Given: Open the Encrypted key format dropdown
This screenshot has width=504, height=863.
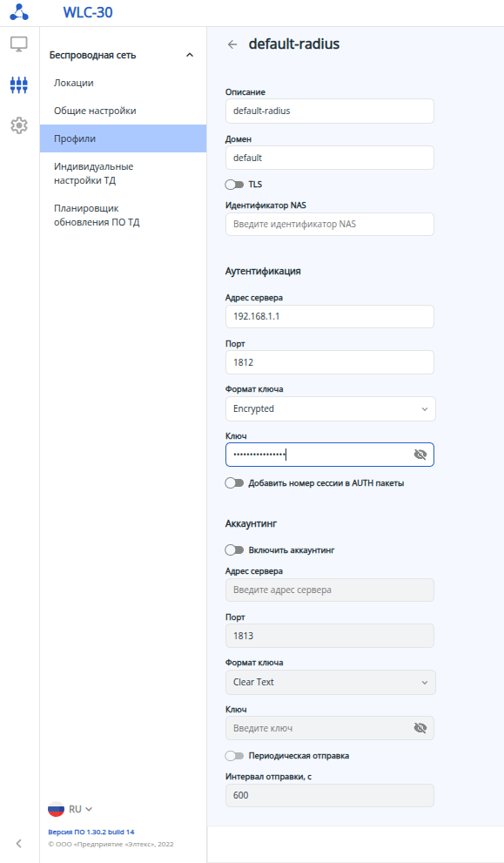Looking at the screenshot, I should pyautogui.click(x=331, y=409).
